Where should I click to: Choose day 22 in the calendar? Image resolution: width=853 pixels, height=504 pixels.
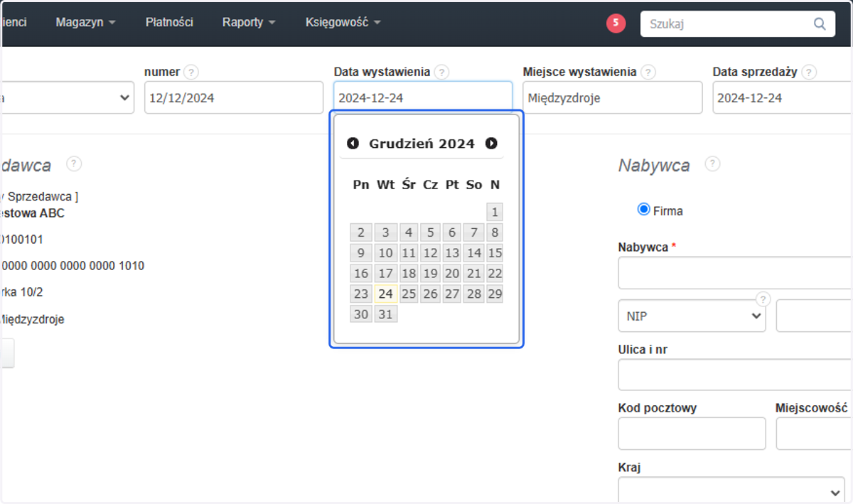[495, 273]
